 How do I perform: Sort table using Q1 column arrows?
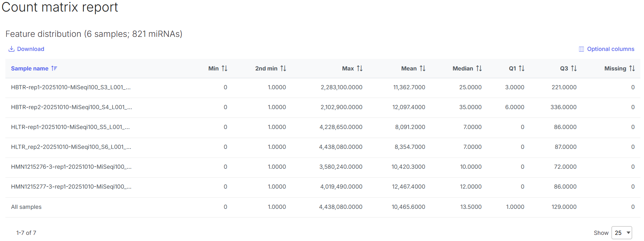521,68
